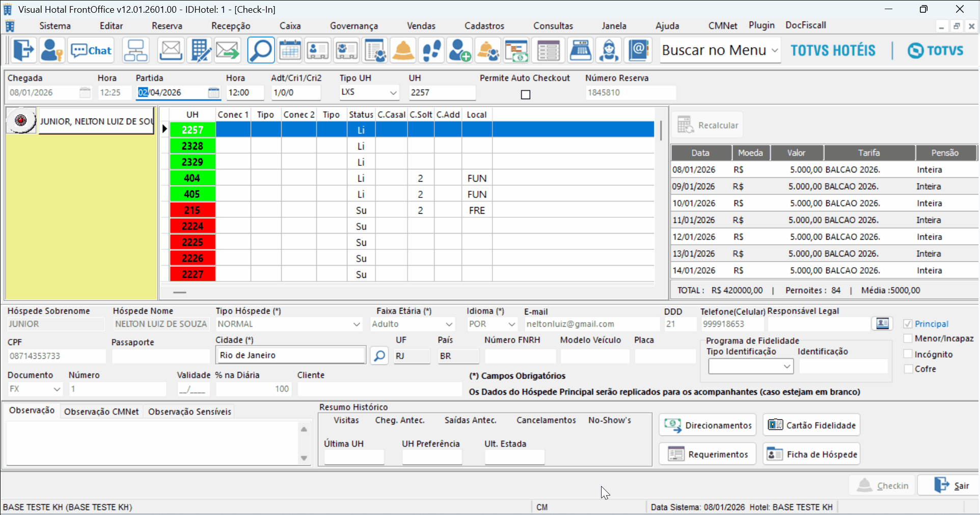Click the Recalcular button
980x515 pixels.
click(x=707, y=125)
